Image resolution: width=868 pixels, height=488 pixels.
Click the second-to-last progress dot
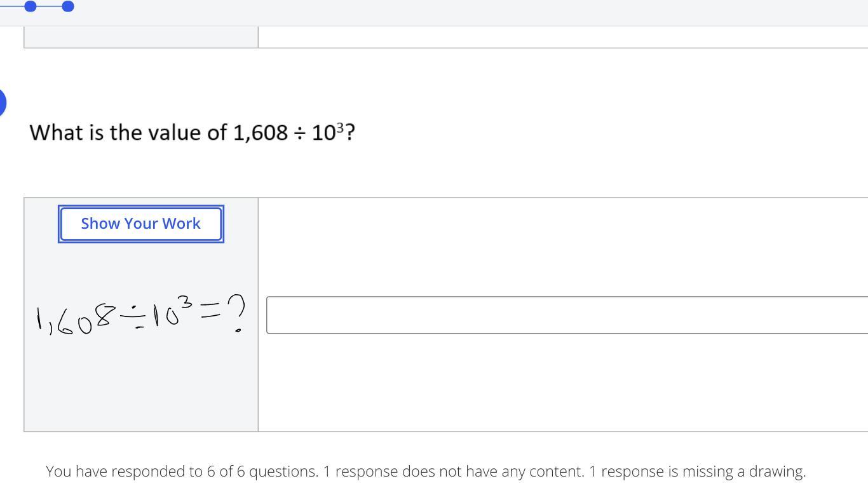coord(30,6)
